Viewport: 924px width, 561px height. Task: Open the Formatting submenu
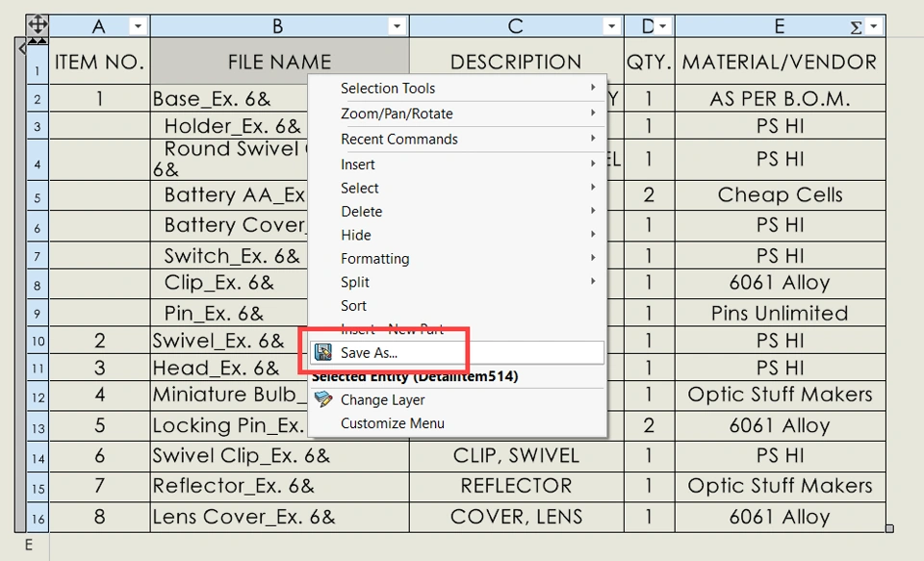[x=457, y=259]
